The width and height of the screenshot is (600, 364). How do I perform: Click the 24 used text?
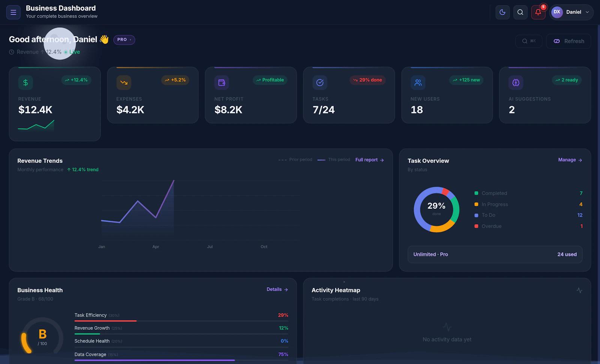coord(567,255)
